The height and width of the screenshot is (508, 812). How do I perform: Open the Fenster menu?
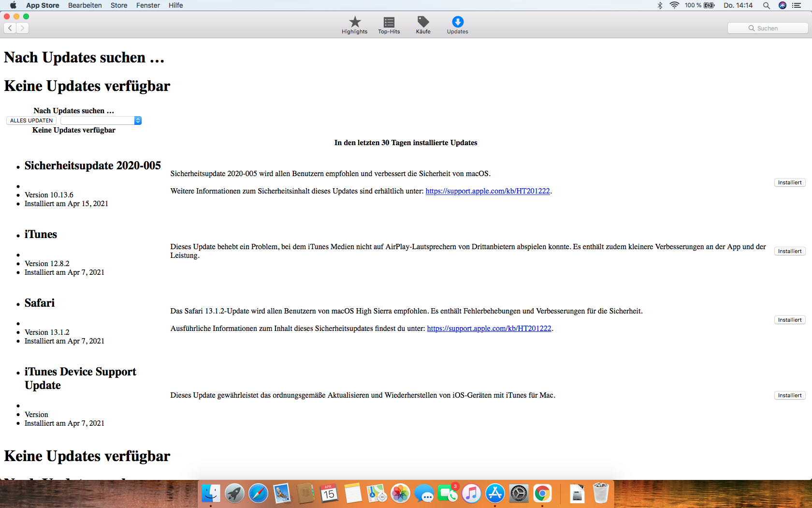pos(148,5)
